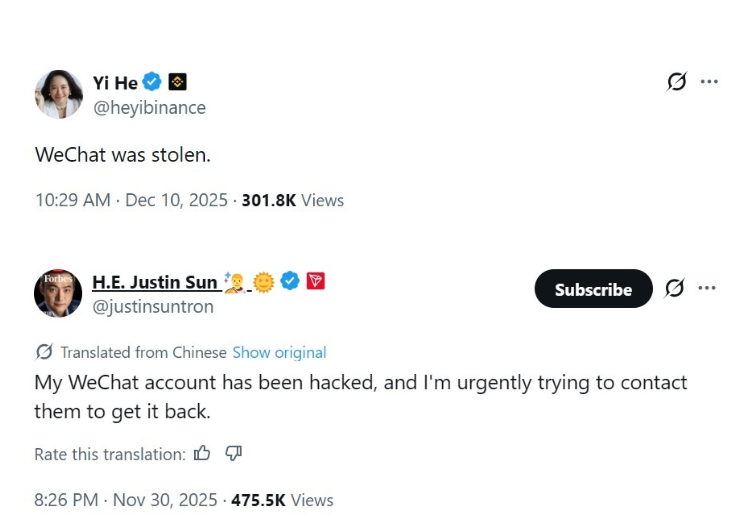Click Yi He's blue verified badge
The width and height of the screenshot is (732, 532).
pos(153,82)
